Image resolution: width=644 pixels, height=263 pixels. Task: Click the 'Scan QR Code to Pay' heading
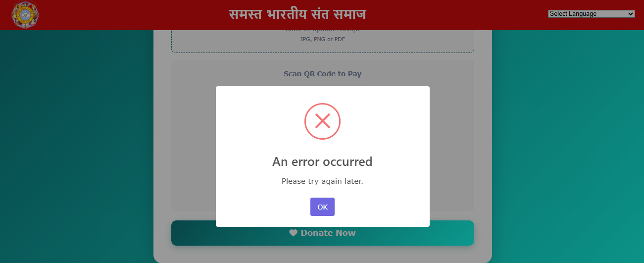pos(322,74)
